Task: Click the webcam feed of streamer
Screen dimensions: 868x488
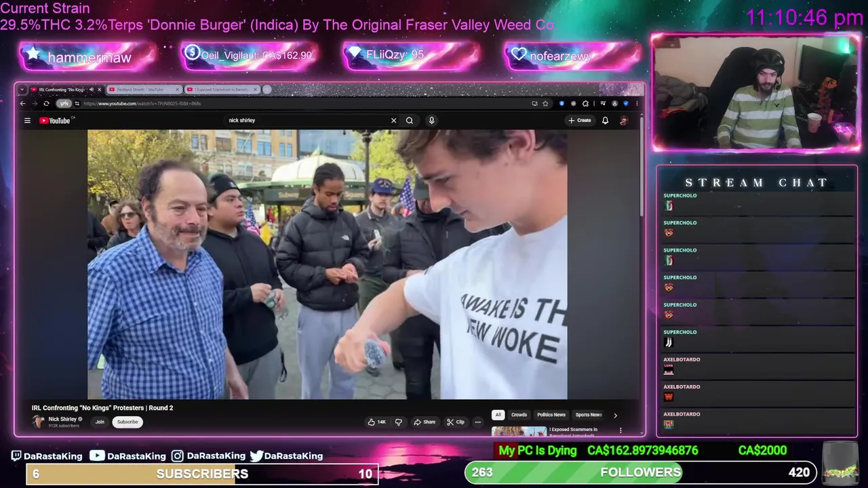Action: (756, 92)
